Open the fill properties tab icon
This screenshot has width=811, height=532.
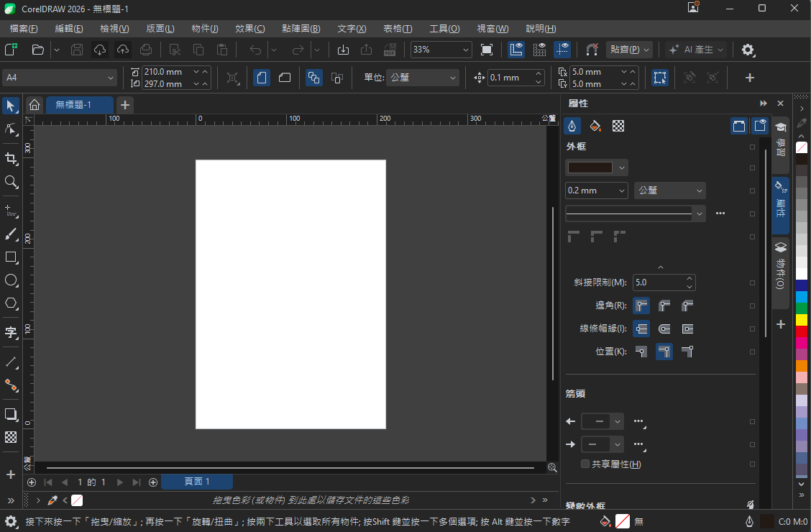pyautogui.click(x=595, y=126)
